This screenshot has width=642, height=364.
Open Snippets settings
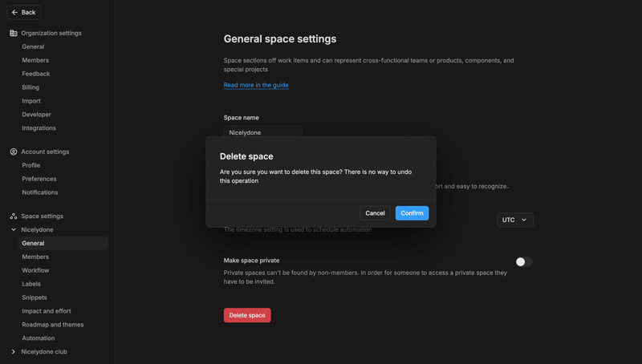[x=35, y=297]
